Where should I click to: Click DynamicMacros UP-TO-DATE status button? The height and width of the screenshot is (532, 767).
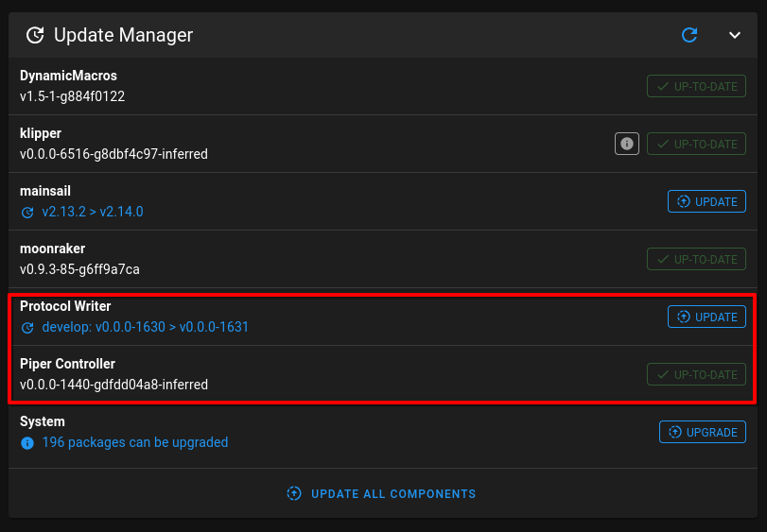click(696, 86)
